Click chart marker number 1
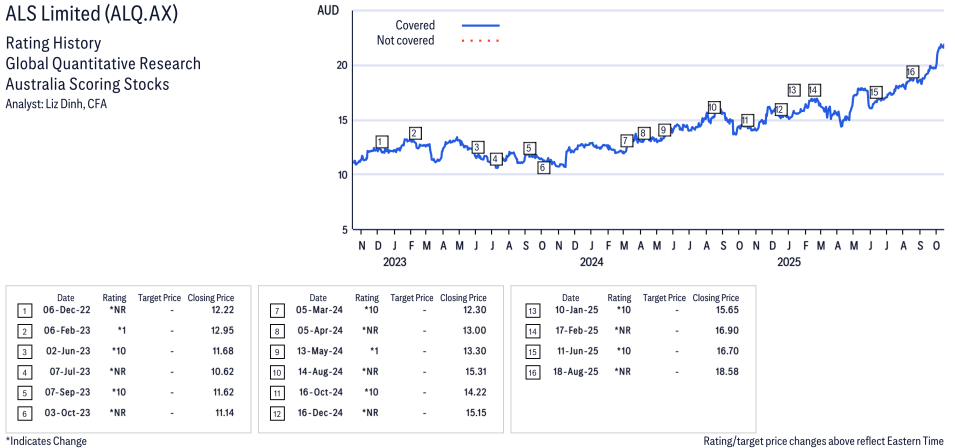This screenshot has width=955, height=448. (x=381, y=142)
